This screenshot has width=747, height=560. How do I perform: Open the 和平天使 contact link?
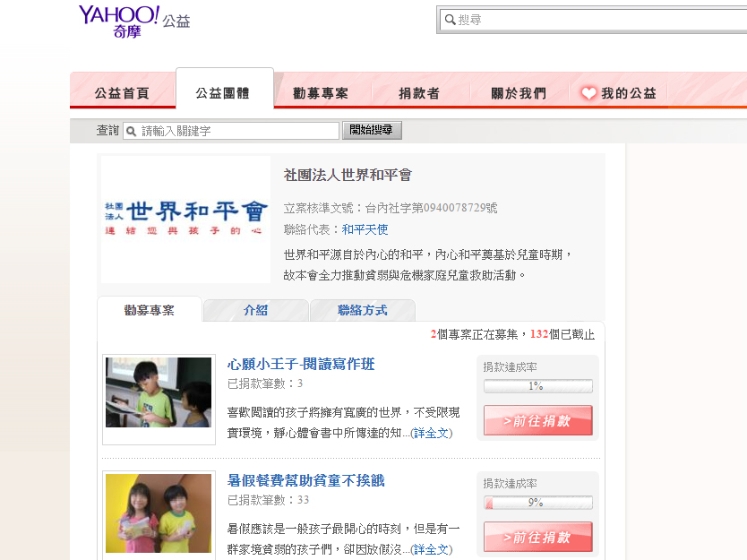(x=365, y=229)
